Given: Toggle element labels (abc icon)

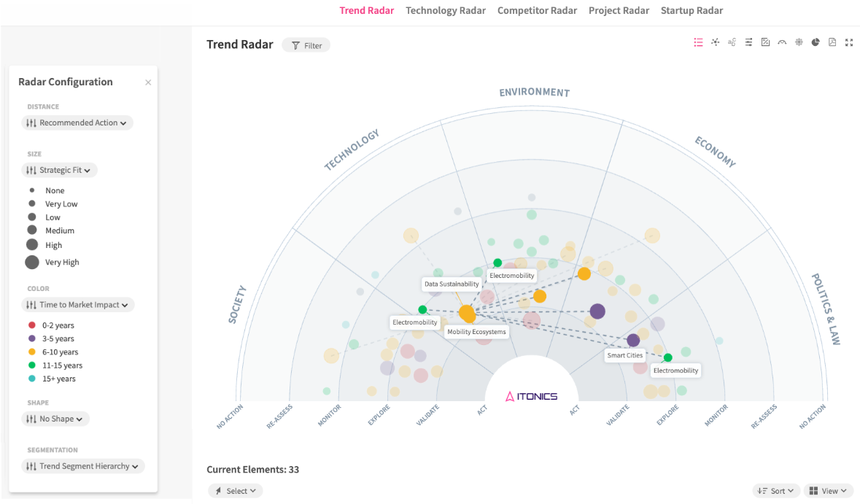Looking at the screenshot, I should pos(732,42).
